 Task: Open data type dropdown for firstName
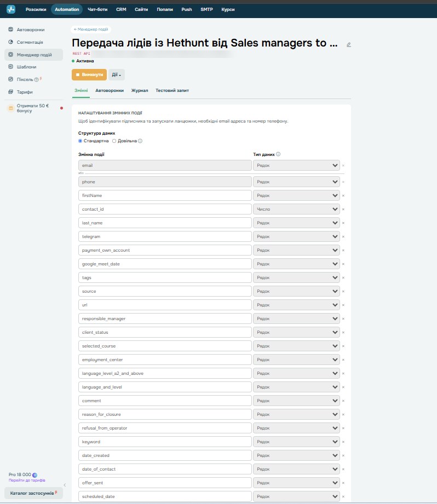click(296, 195)
